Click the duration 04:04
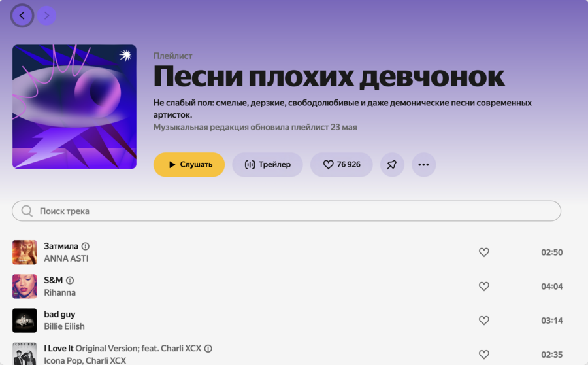This screenshot has width=588, height=365. 551,287
